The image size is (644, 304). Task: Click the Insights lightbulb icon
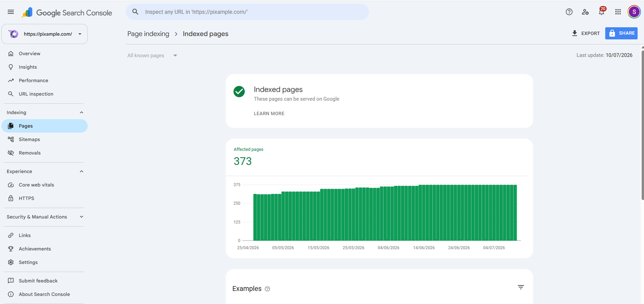click(11, 67)
